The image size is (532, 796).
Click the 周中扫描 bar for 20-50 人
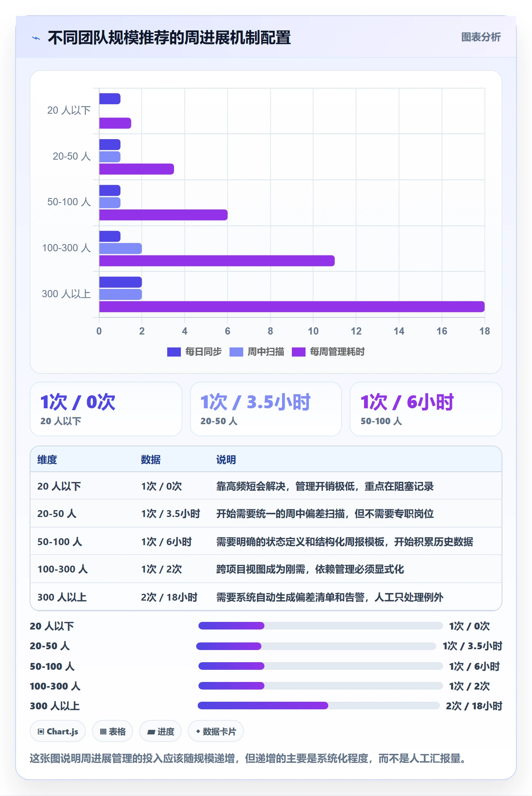[x=110, y=157]
